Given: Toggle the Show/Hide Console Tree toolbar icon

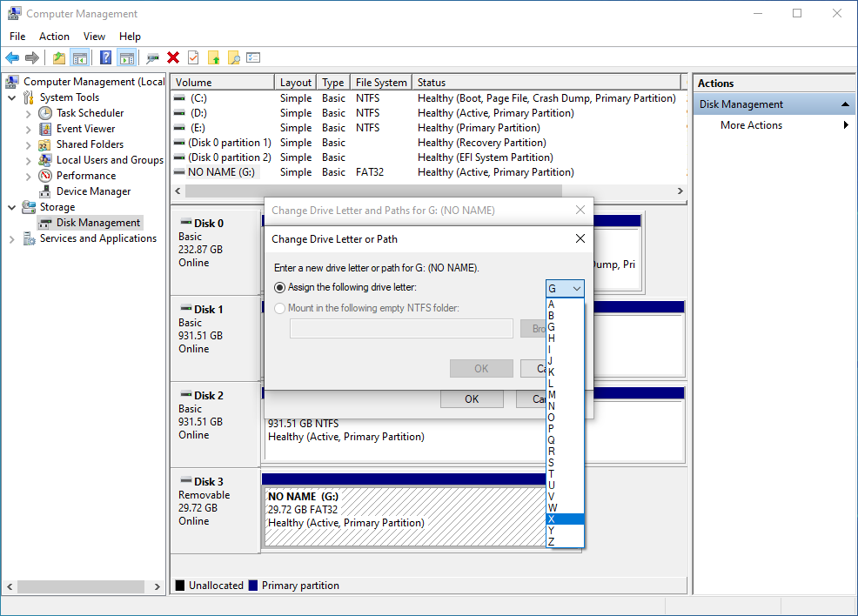Looking at the screenshot, I should click(x=78, y=57).
